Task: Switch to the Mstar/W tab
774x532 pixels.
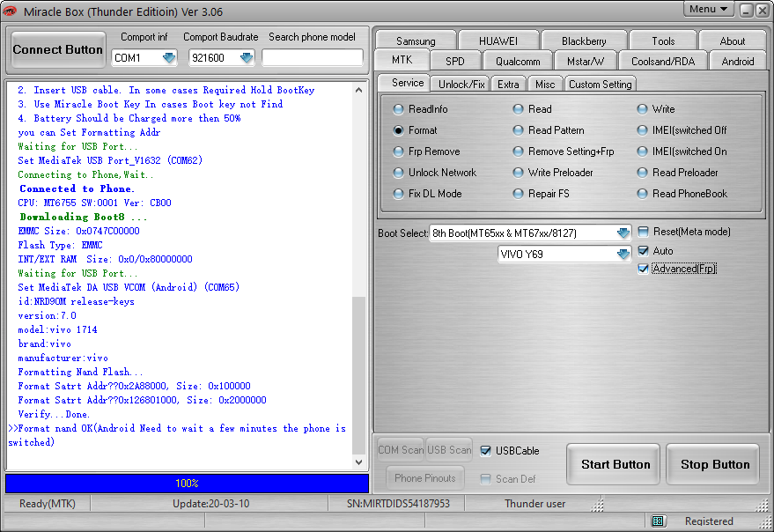Action: click(585, 62)
